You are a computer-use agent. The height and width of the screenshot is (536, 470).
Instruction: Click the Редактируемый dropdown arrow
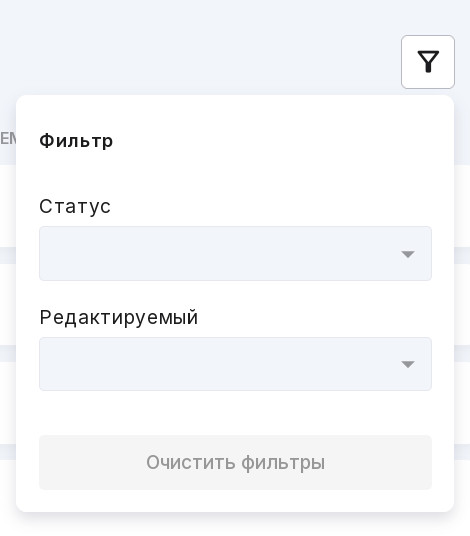click(x=407, y=364)
